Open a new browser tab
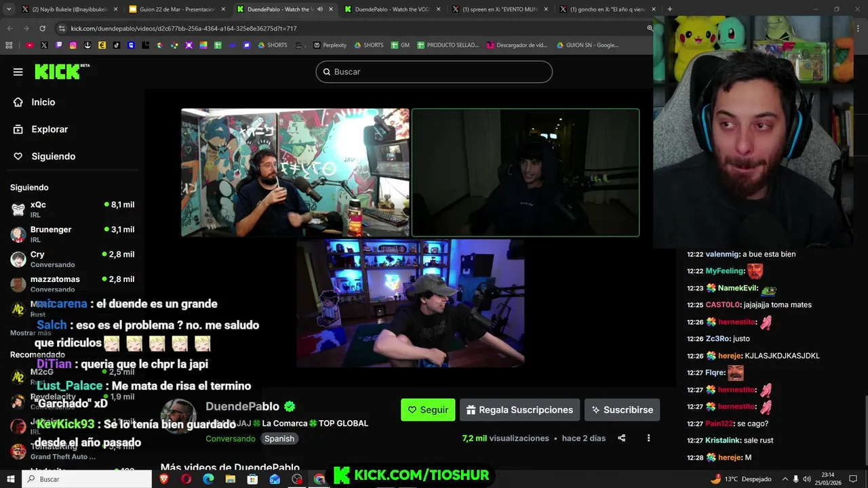Viewport: 868px width, 488px height. tap(669, 9)
